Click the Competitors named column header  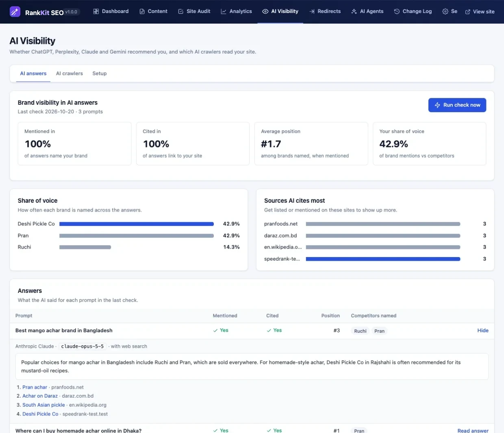tap(374, 316)
